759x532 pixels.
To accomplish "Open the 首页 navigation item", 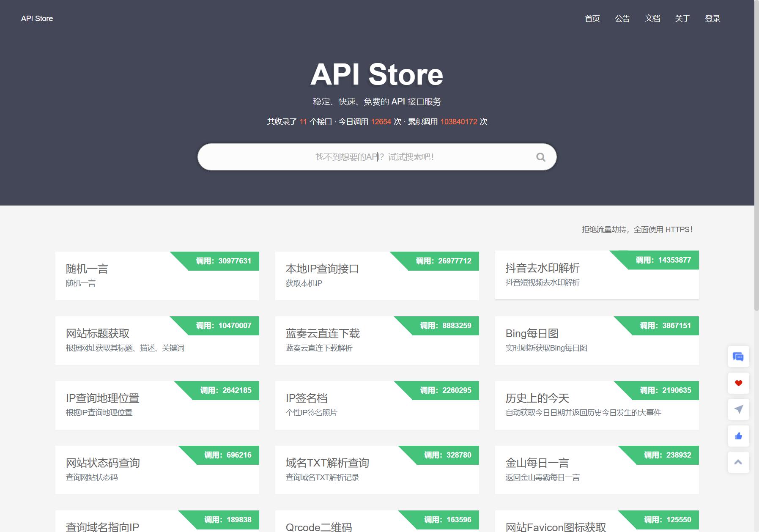I will [x=592, y=19].
